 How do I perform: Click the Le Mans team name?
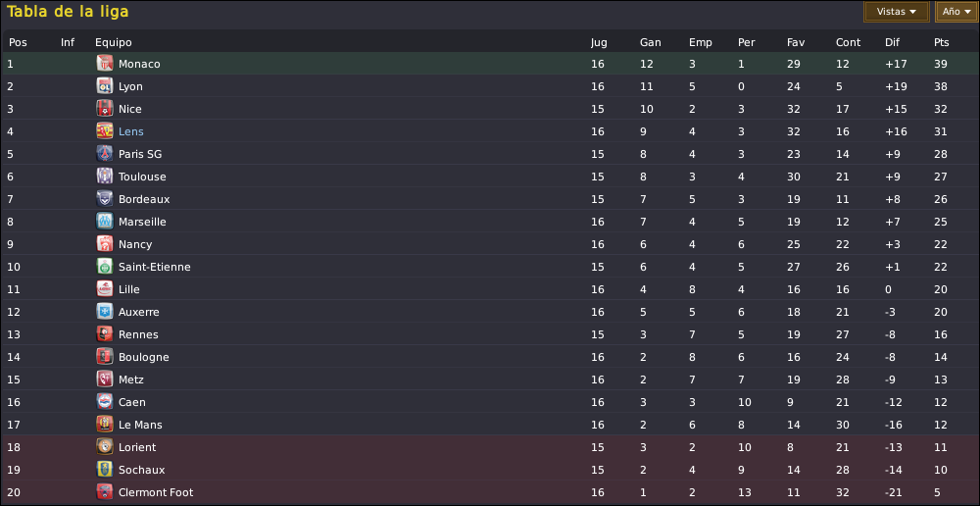tap(140, 425)
